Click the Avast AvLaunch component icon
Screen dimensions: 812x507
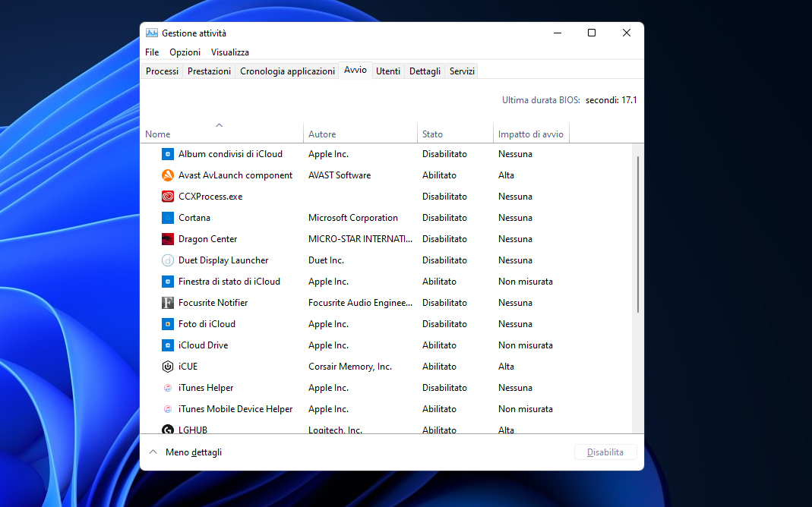[168, 175]
